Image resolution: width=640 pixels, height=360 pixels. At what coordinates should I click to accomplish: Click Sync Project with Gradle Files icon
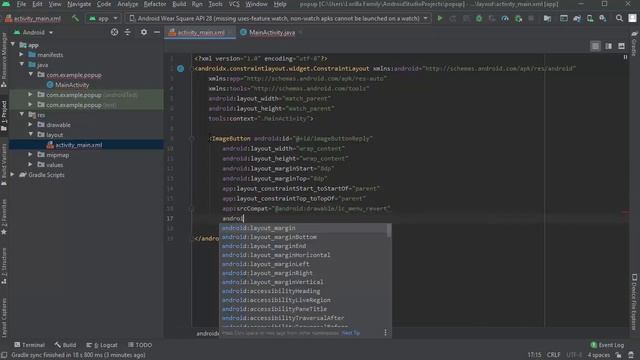click(x=577, y=18)
